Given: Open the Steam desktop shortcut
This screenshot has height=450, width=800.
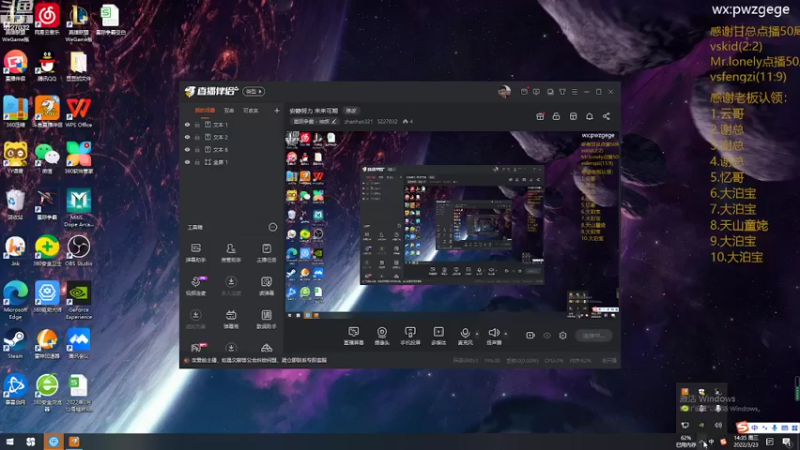Looking at the screenshot, I should [15, 343].
